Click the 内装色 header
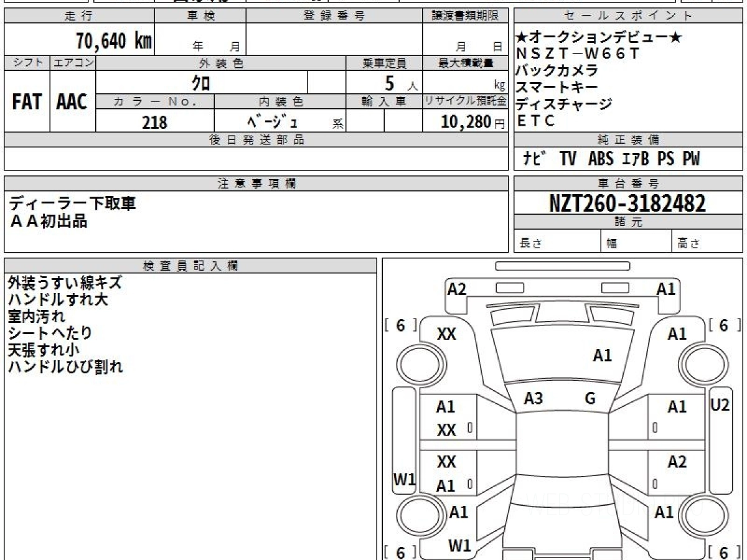The width and height of the screenshot is (747, 560). click(280, 101)
